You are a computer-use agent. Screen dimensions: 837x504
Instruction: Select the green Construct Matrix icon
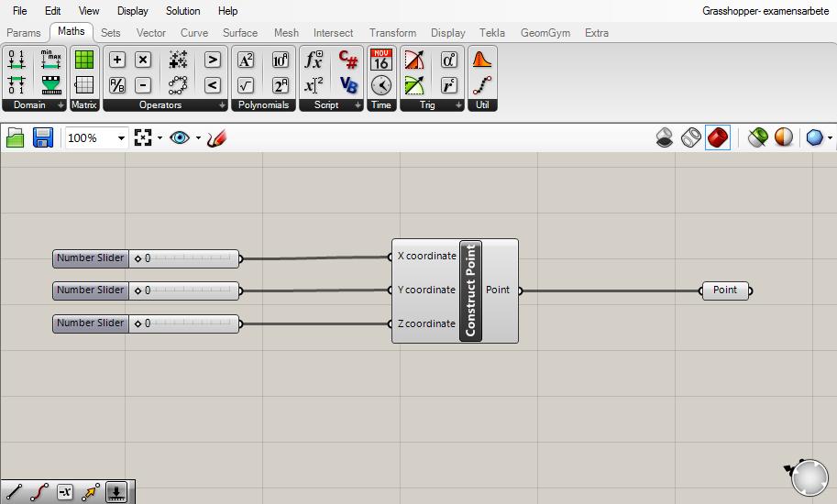click(84, 60)
